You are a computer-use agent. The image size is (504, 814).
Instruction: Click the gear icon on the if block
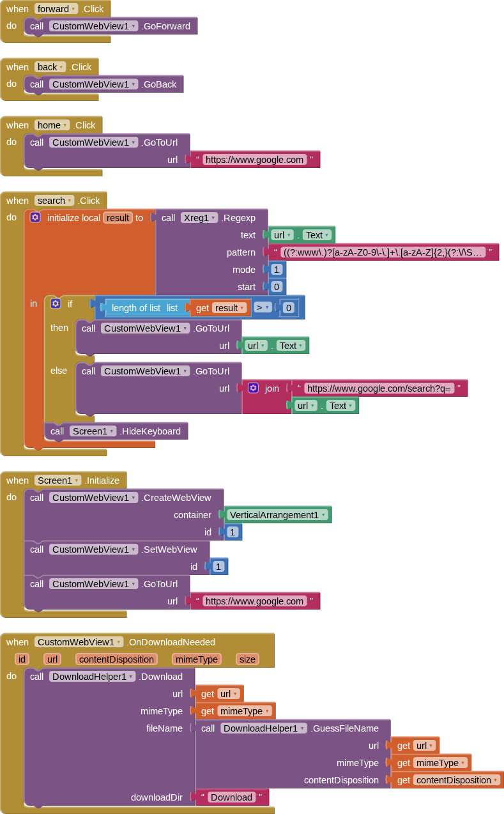point(56,303)
